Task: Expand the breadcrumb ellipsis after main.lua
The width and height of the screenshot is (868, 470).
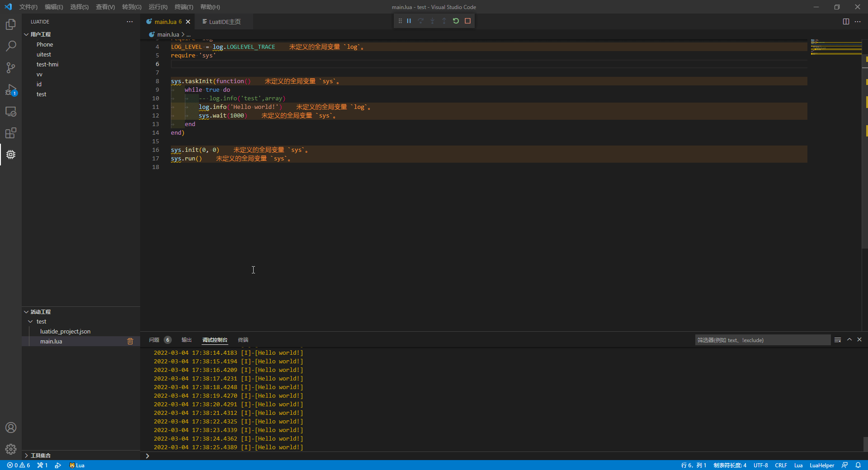Action: click(189, 34)
